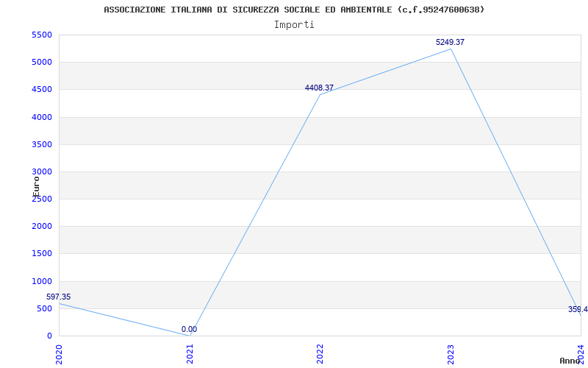Image resolution: width=588 pixels, height=368 pixels.
Task: Click the 2023 x-axis year label
Action: click(x=451, y=355)
